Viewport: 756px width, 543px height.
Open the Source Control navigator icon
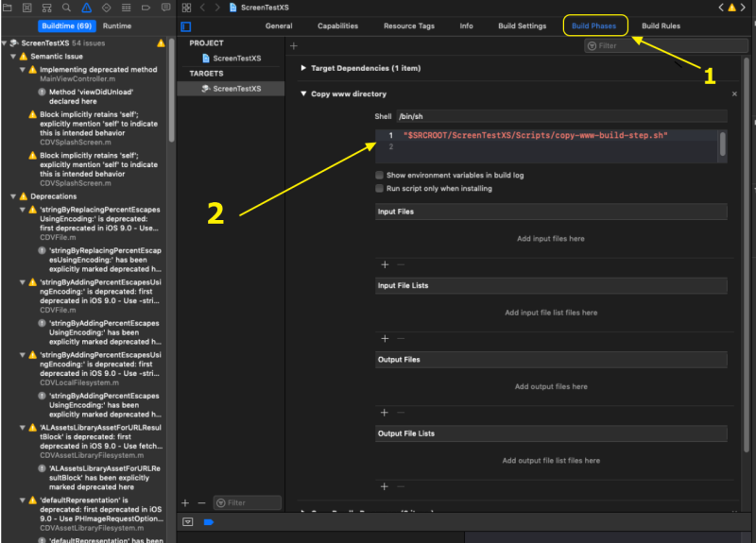pos(27,8)
